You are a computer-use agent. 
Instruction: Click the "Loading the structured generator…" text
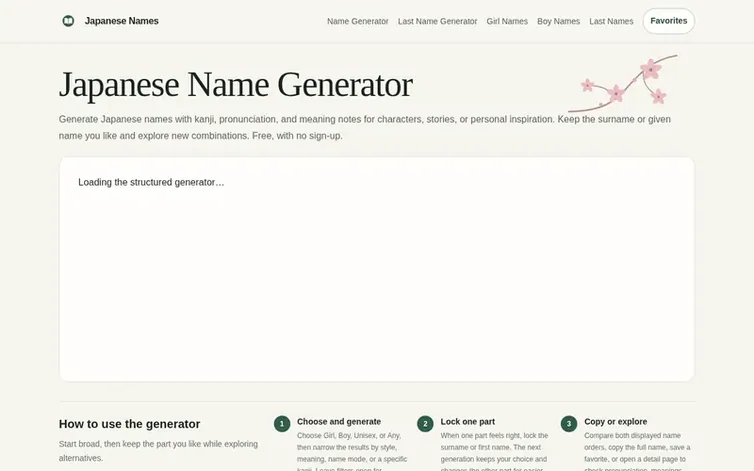(x=151, y=182)
